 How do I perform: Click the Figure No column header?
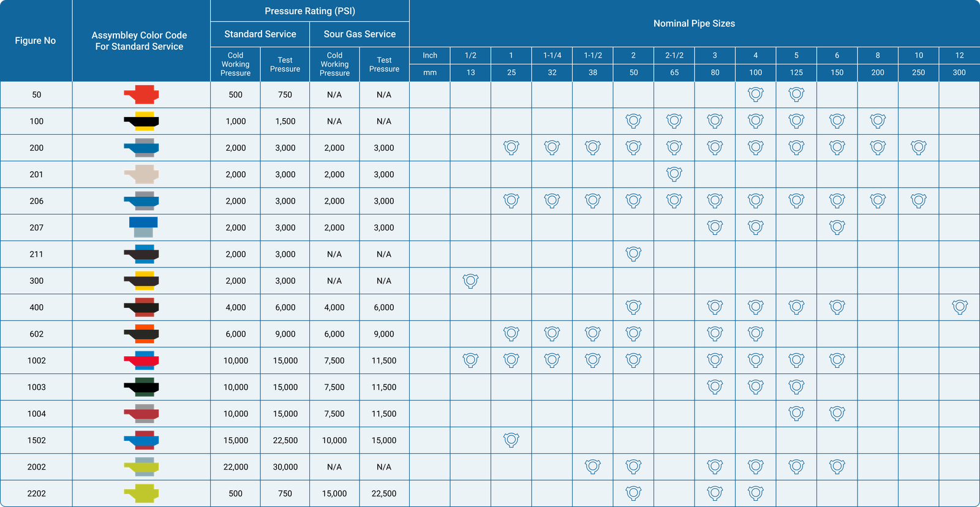coord(36,40)
